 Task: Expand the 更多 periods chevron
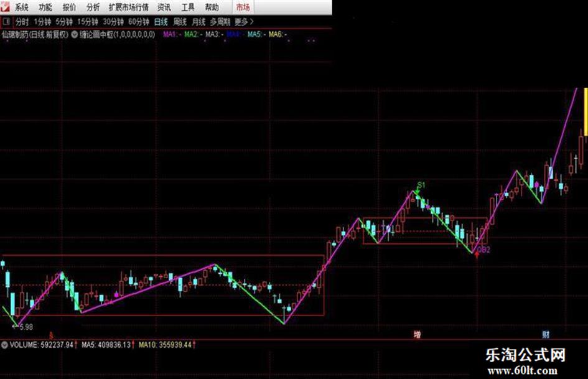(251, 22)
